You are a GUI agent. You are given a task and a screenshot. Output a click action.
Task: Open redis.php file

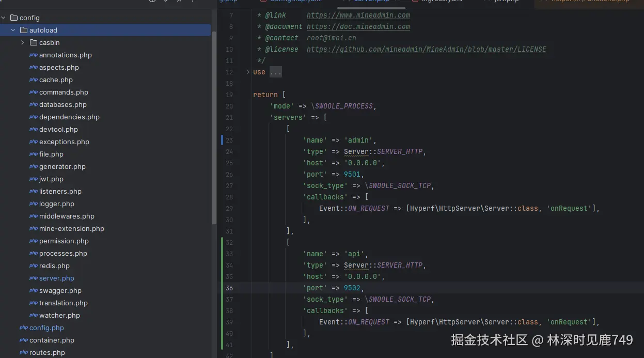(x=54, y=266)
